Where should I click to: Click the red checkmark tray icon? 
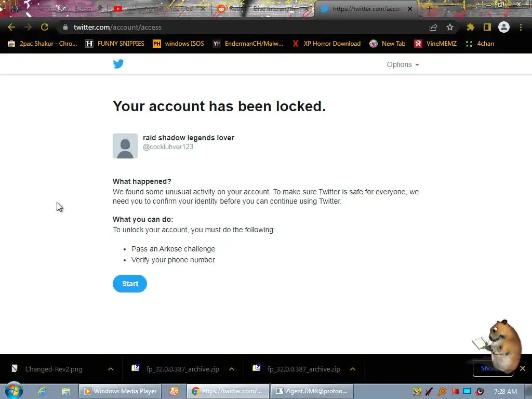pyautogui.click(x=429, y=391)
